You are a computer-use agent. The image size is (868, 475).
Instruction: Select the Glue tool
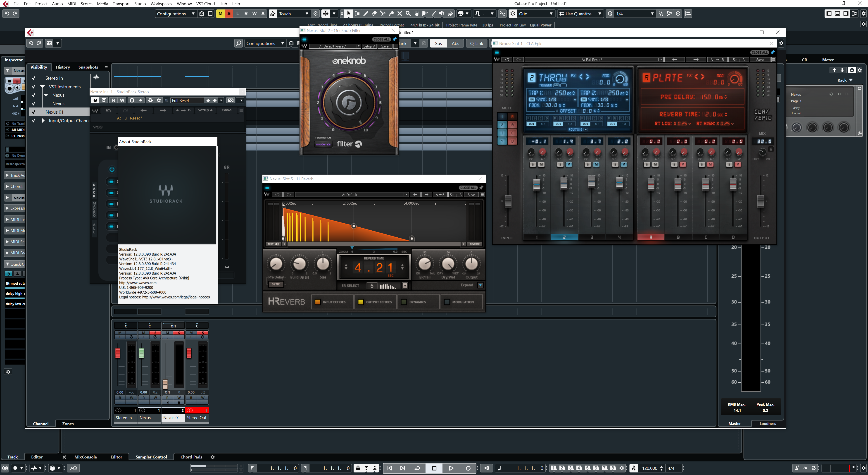click(391, 14)
